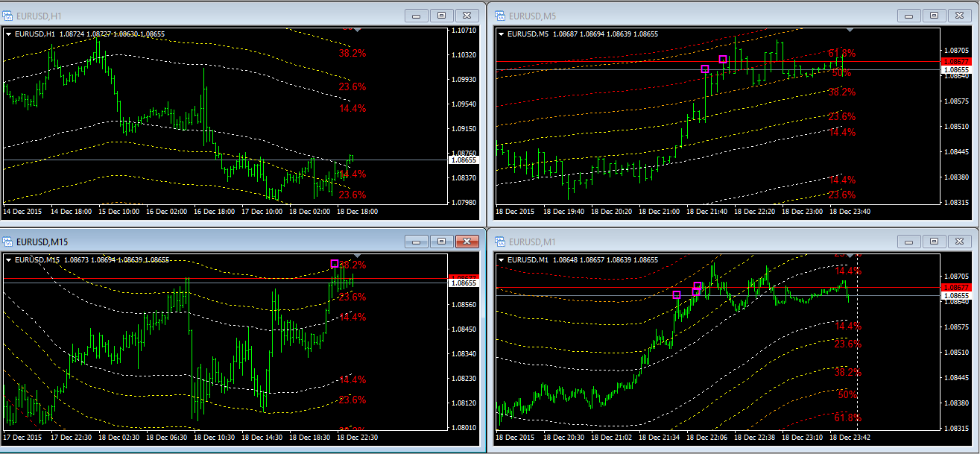Image resolution: width=980 pixels, height=454 pixels.
Task: Click the '18 Dec 23:42' time on M1 axis
Action: pos(850,438)
